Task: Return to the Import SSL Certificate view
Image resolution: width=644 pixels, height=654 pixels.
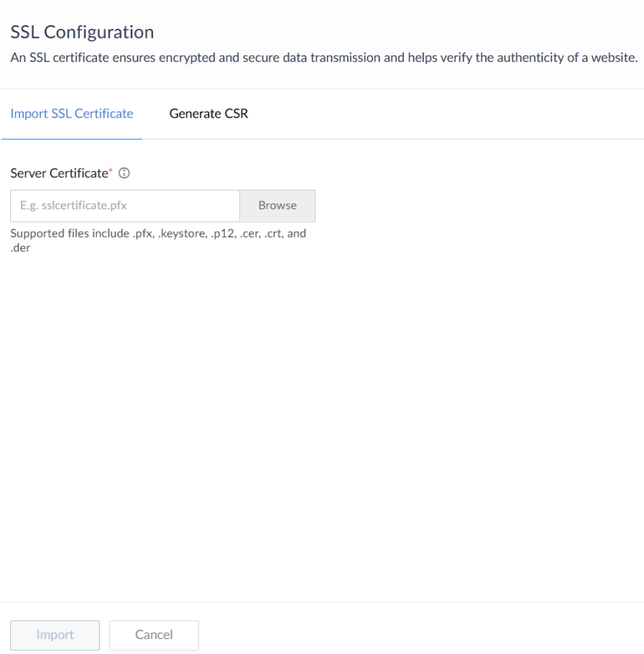Action: point(72,114)
